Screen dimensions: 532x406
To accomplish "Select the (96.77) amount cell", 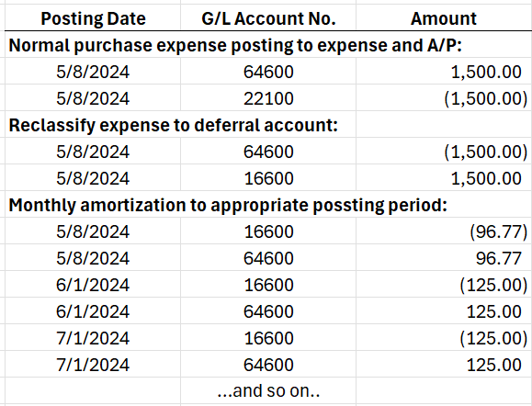I will (x=444, y=231).
